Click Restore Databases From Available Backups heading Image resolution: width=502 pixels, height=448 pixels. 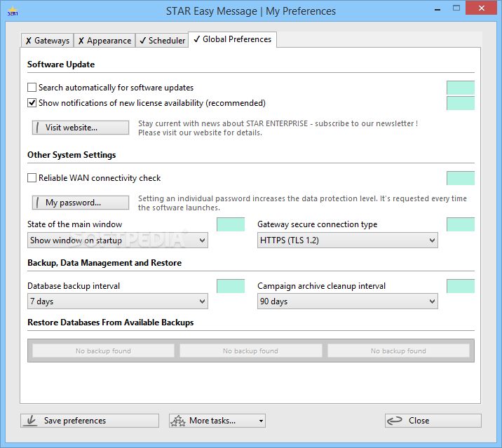111,323
